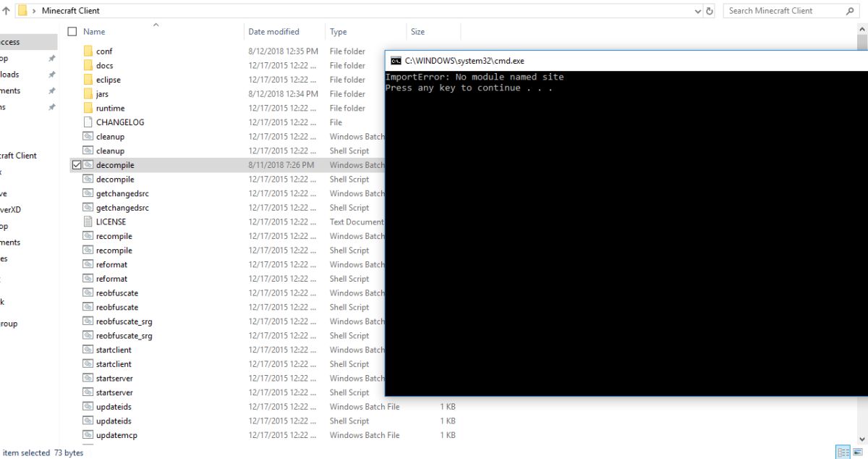Screen dimensions: 868x459
Task: Click conf folder's 8/12/2018 12:35 PM date
Action: tap(283, 51)
